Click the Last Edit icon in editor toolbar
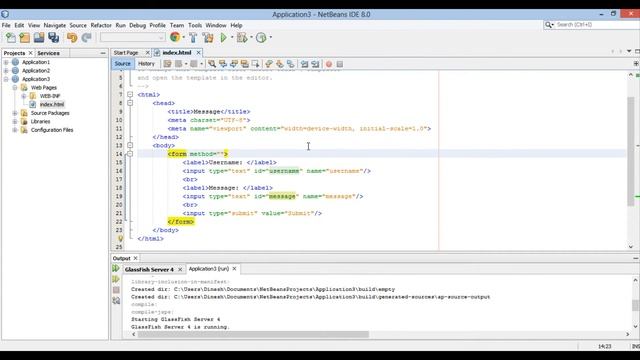Image resolution: width=640 pixels, height=360 pixels. pos(168,64)
